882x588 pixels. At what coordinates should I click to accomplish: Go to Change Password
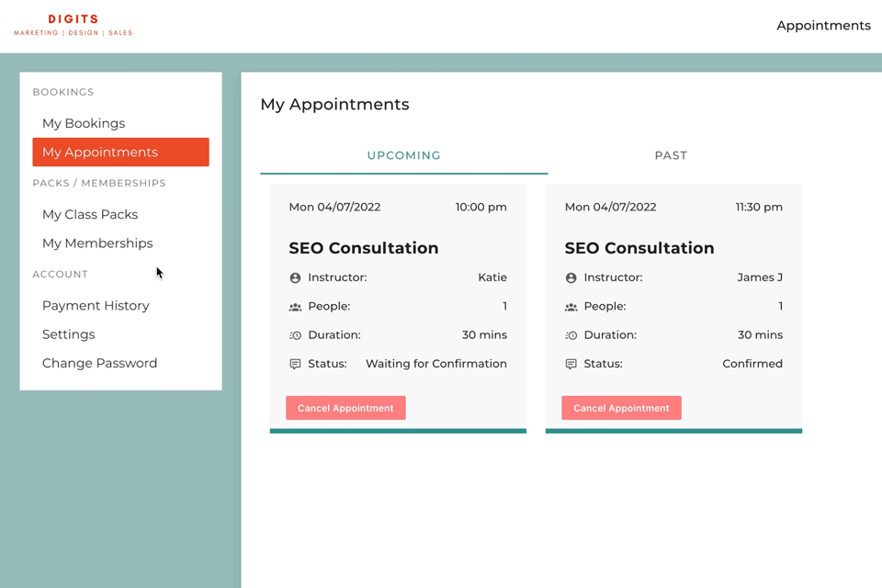click(99, 363)
